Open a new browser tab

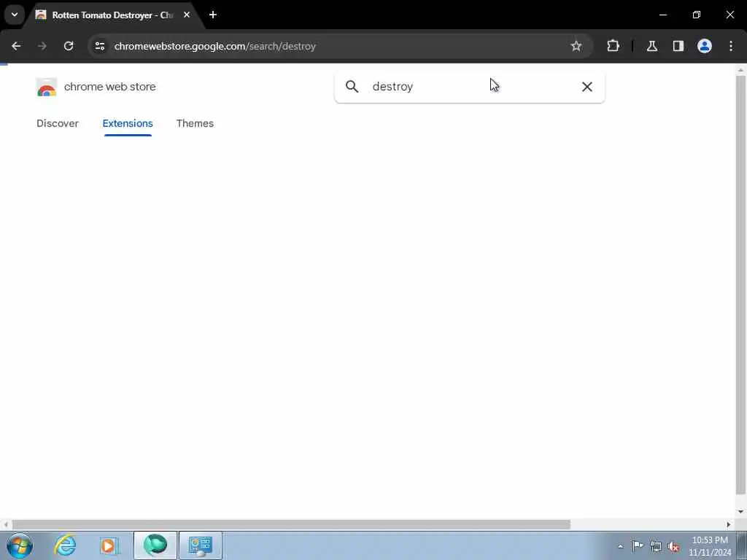coord(213,15)
